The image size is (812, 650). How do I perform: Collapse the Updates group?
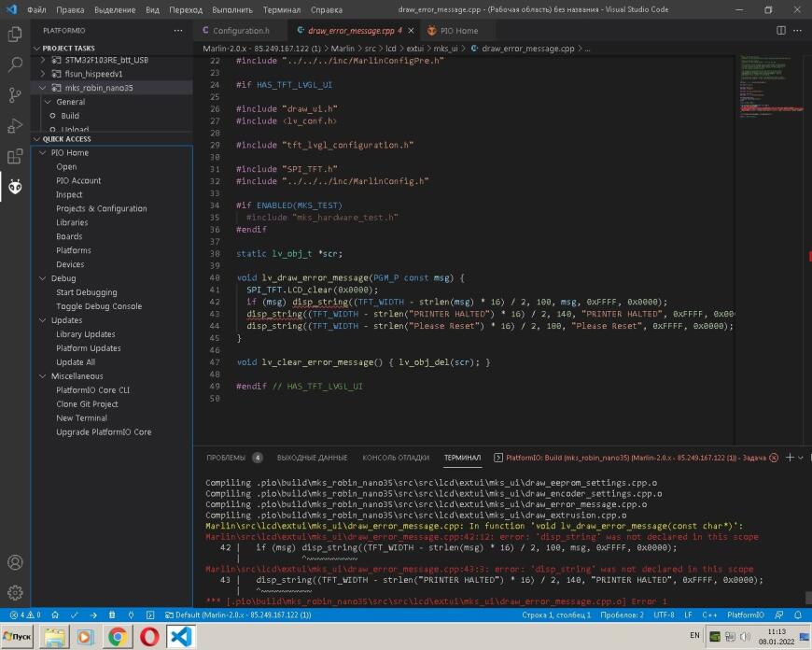click(43, 320)
